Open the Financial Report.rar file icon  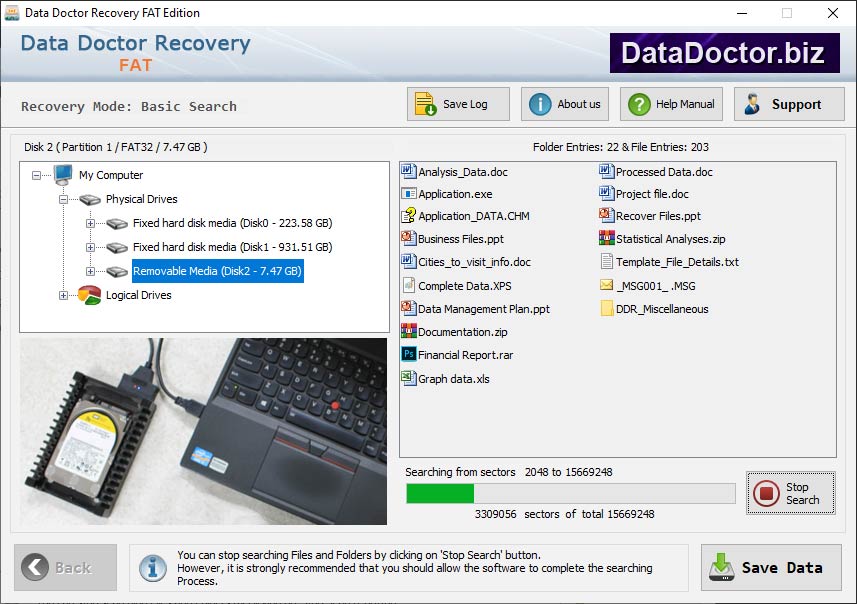(x=406, y=355)
